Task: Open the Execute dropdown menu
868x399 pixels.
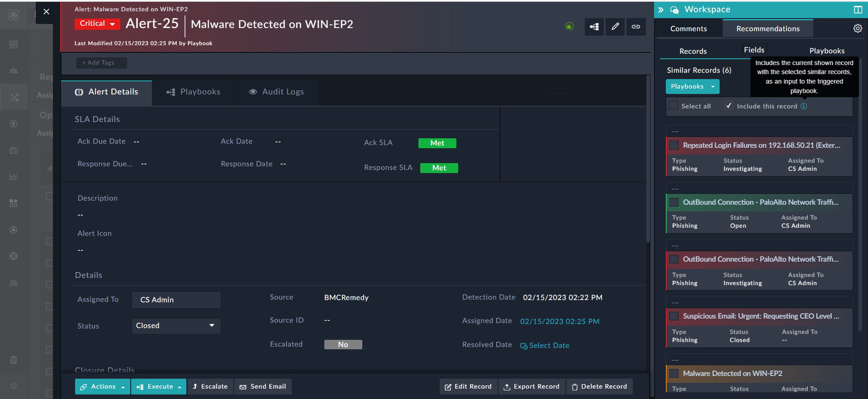Action: point(159,387)
